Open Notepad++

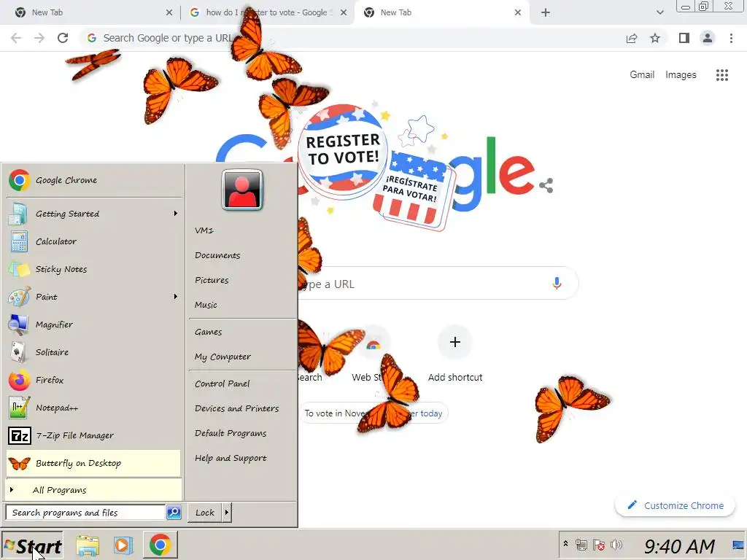(x=93, y=408)
